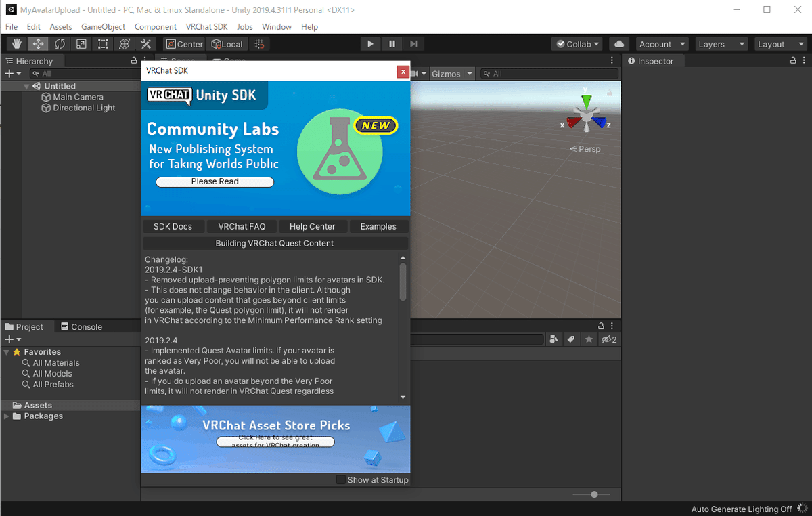Toggle Center pivot mode

coord(184,44)
